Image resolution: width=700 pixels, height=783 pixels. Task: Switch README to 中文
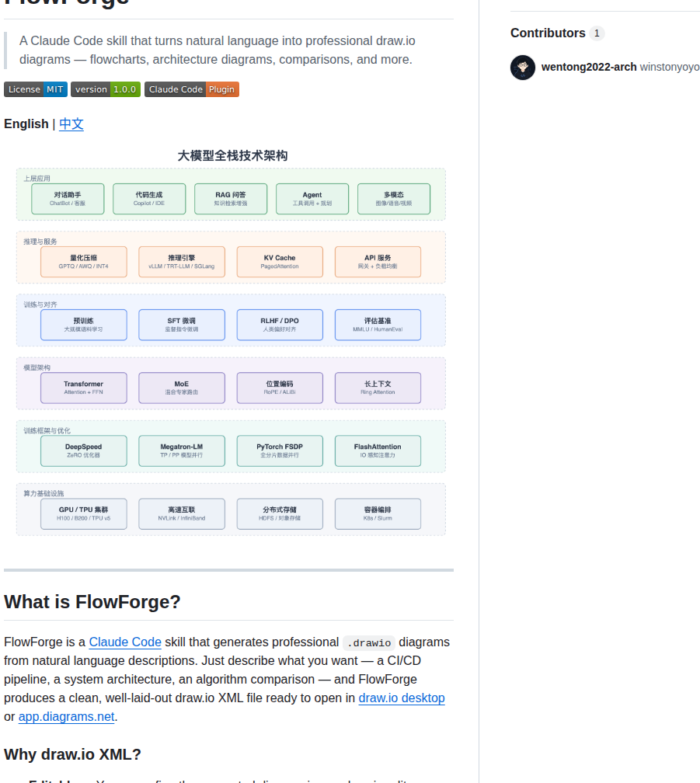pos(71,124)
